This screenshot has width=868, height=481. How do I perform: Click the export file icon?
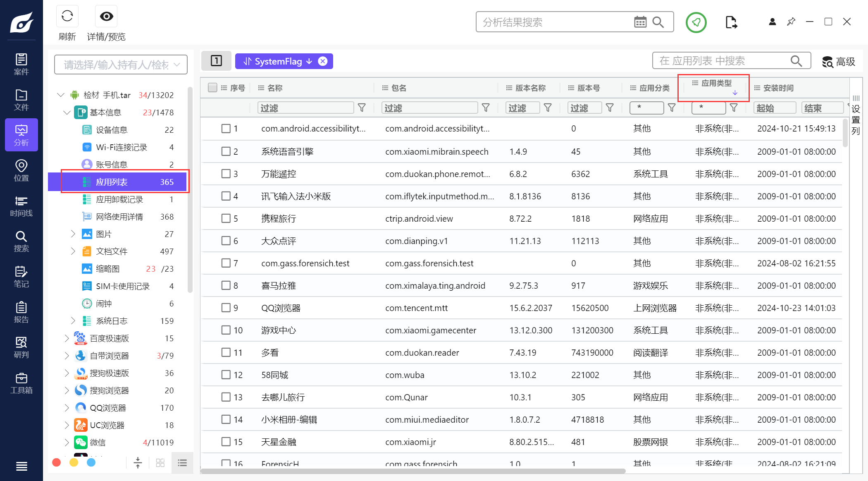pyautogui.click(x=731, y=22)
